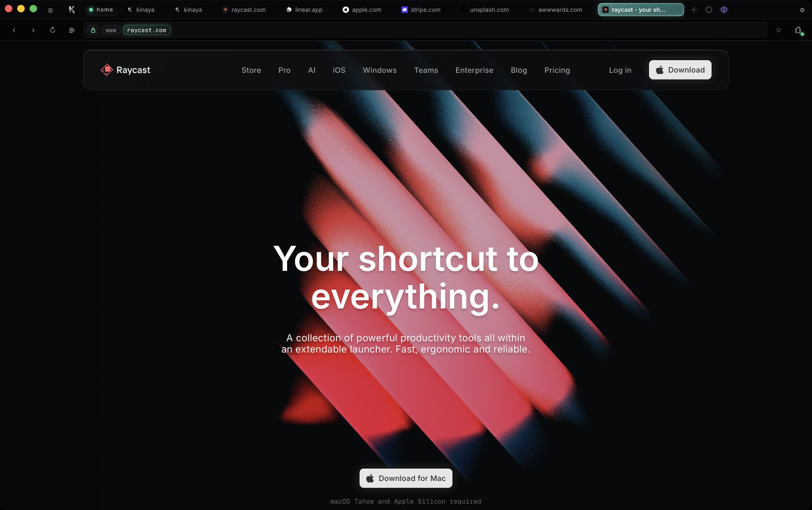Click the Download for Mac button

click(x=406, y=478)
